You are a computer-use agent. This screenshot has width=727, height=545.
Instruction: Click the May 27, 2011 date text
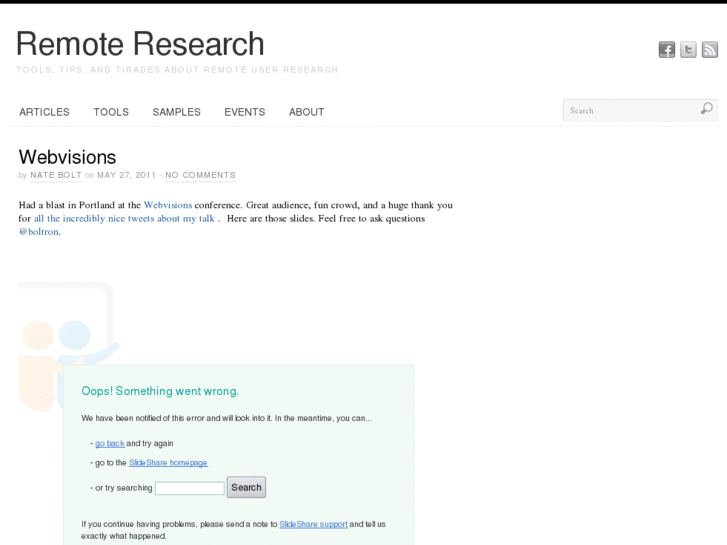pyautogui.click(x=126, y=175)
